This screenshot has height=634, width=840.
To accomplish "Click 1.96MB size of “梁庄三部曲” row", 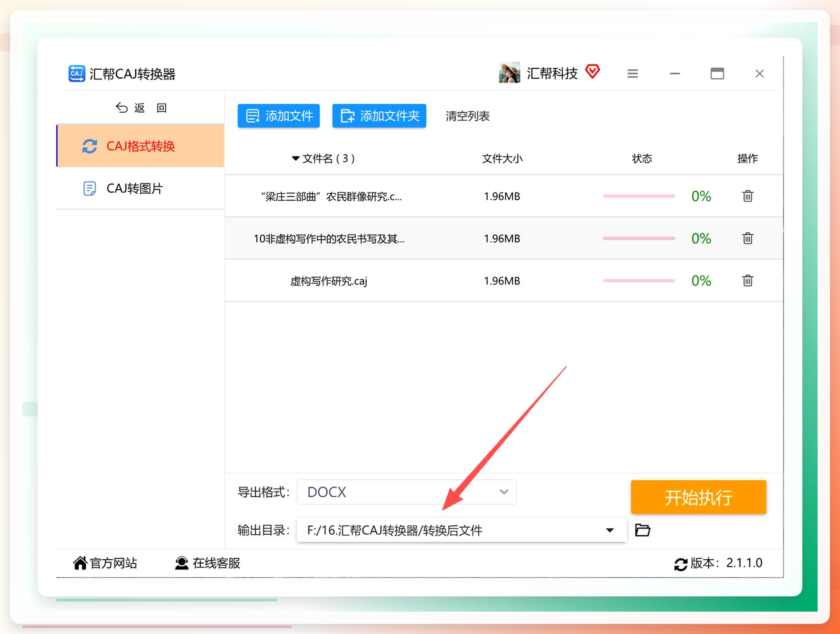I will point(502,196).
